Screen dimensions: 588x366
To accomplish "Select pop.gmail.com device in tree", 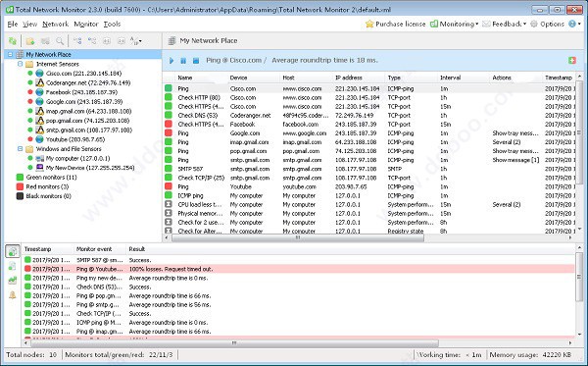I will coord(87,121).
